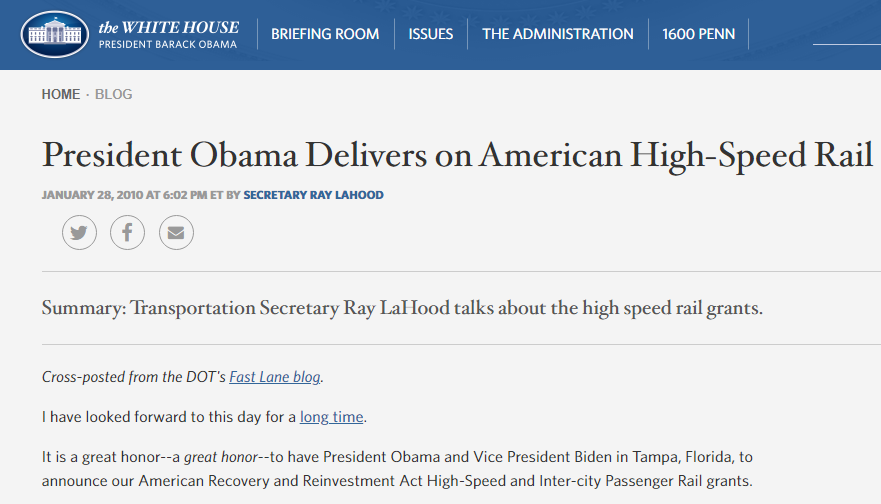Click the White House building logo

pos(54,34)
